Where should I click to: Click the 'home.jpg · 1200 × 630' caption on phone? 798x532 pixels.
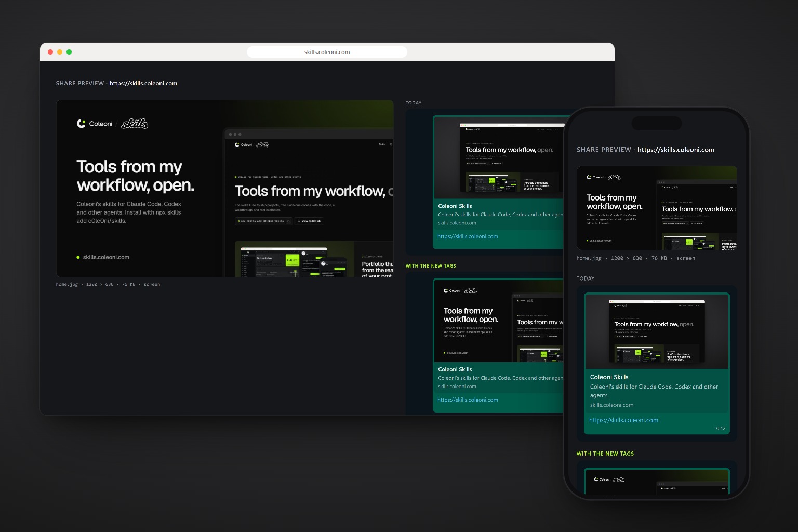point(636,258)
